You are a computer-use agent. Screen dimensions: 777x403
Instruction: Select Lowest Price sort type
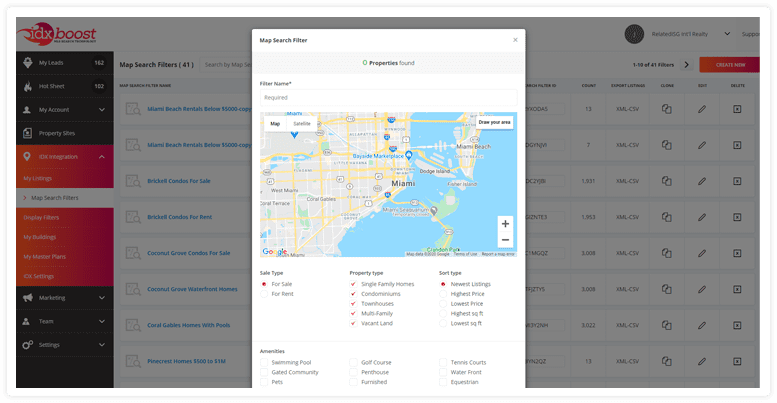pos(443,303)
